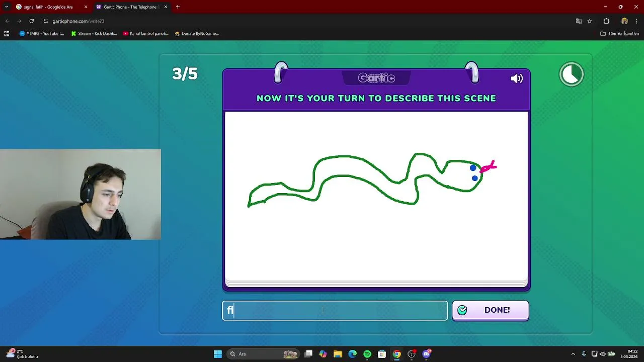
Task: Click the browser forward arrow
Action: [19, 21]
